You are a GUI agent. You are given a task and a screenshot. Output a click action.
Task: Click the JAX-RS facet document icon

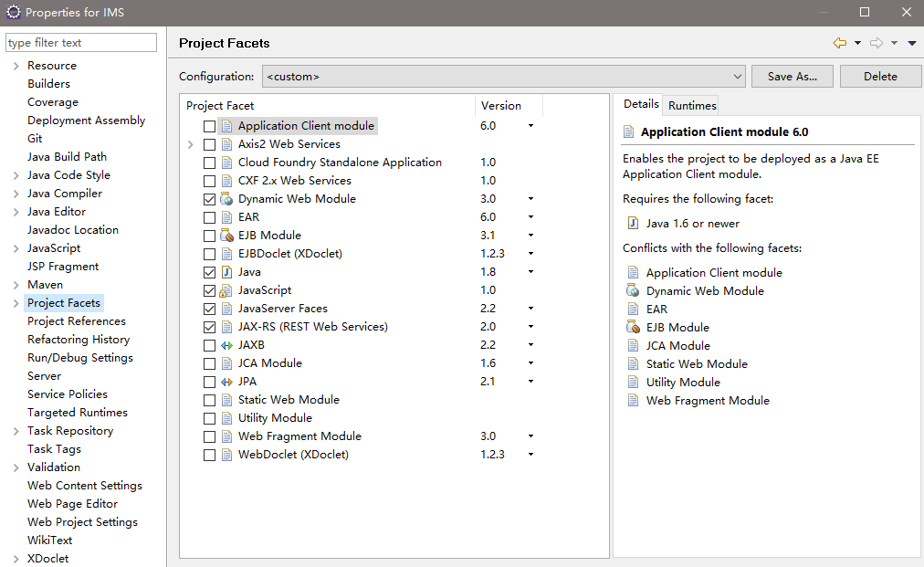tap(226, 327)
